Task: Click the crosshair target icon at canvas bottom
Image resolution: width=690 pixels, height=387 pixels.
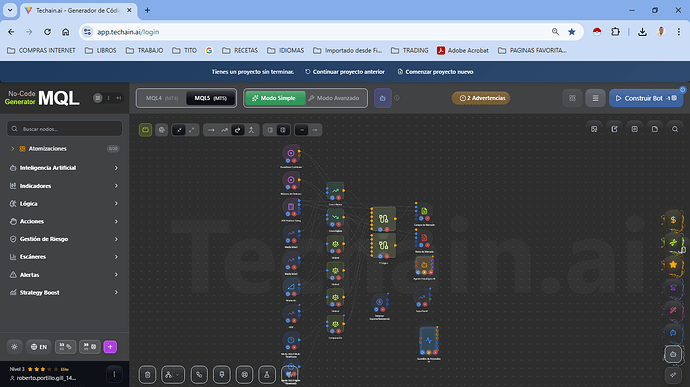Action: pyautogui.click(x=244, y=375)
